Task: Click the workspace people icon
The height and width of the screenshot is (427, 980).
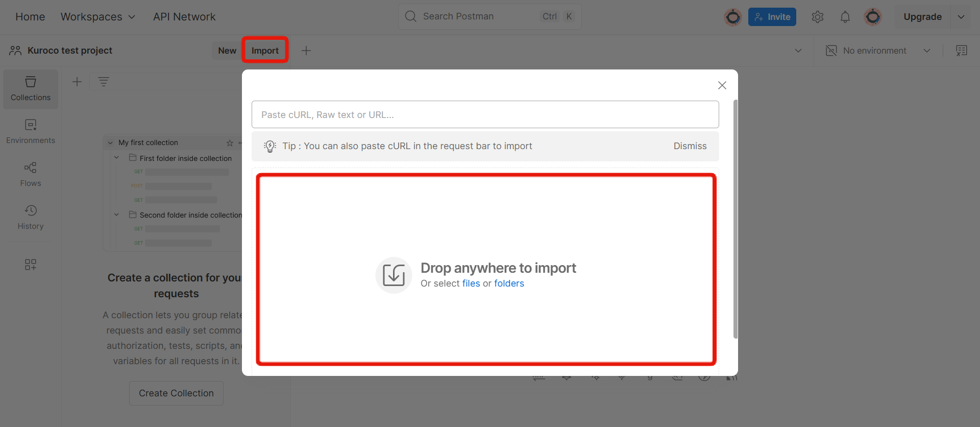Action: pyautogui.click(x=15, y=51)
